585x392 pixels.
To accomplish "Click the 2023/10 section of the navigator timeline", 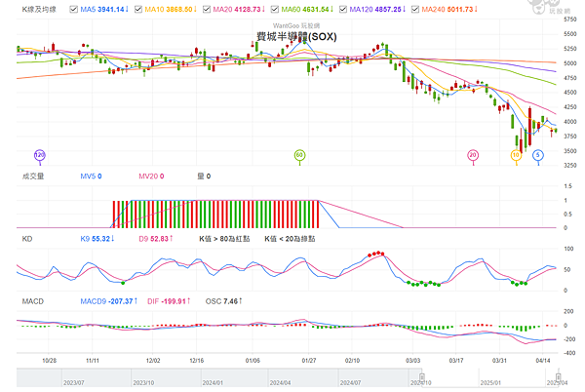I will 166,377.
